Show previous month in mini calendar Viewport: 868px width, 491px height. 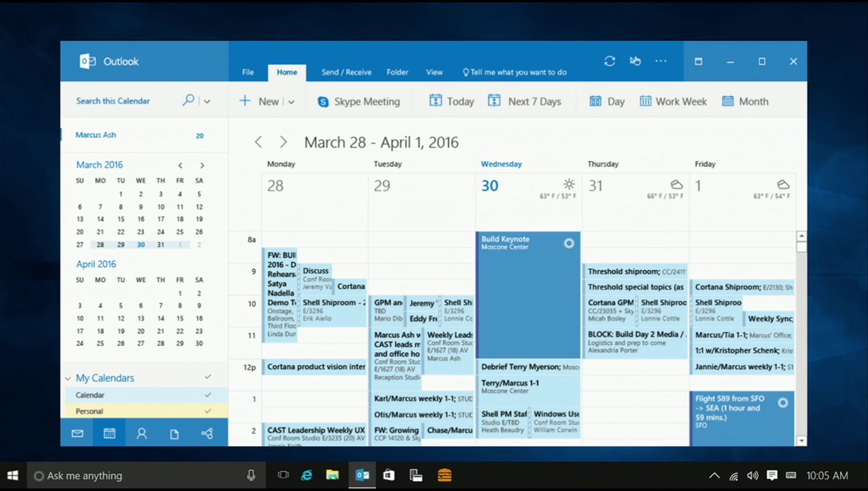click(x=180, y=165)
